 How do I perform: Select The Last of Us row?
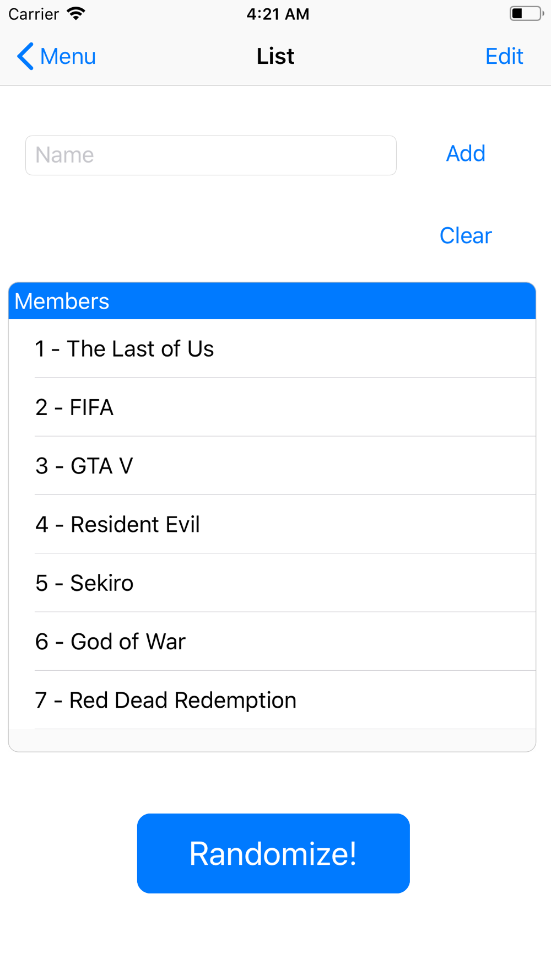tap(272, 349)
